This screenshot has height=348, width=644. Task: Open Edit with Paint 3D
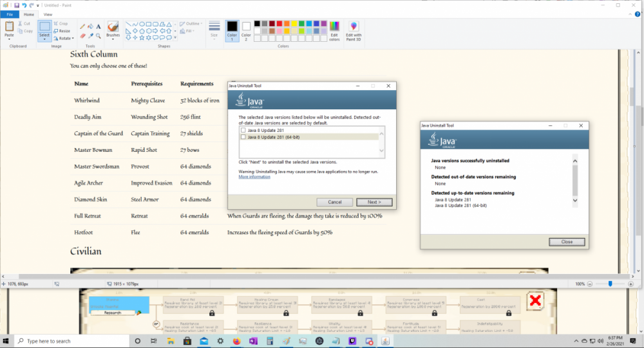[x=354, y=30]
